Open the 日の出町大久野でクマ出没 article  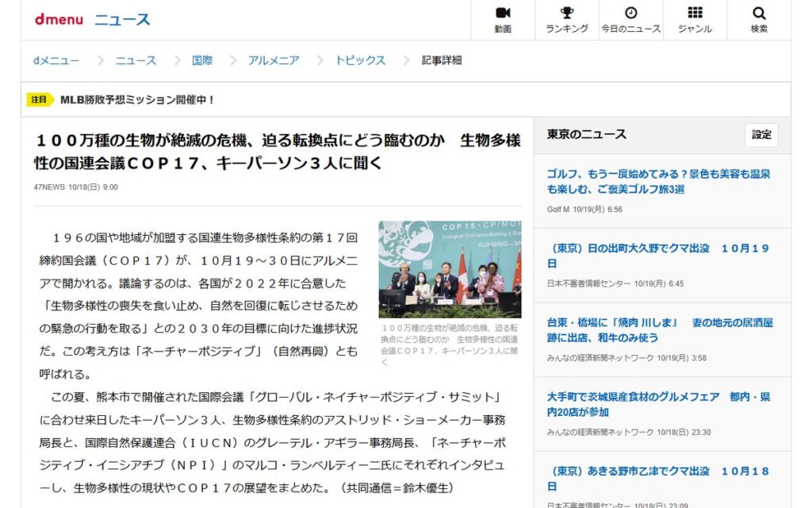tap(659, 256)
